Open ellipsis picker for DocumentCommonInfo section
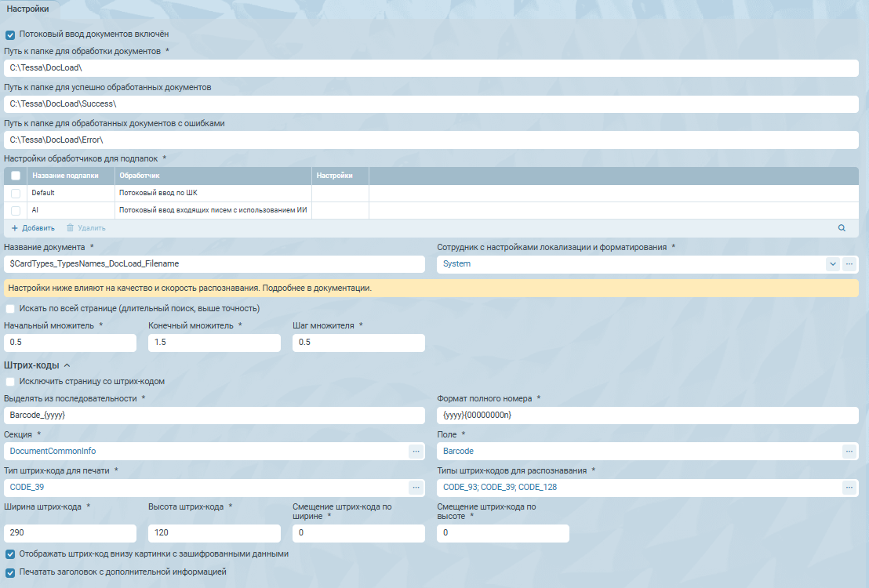 (415, 451)
